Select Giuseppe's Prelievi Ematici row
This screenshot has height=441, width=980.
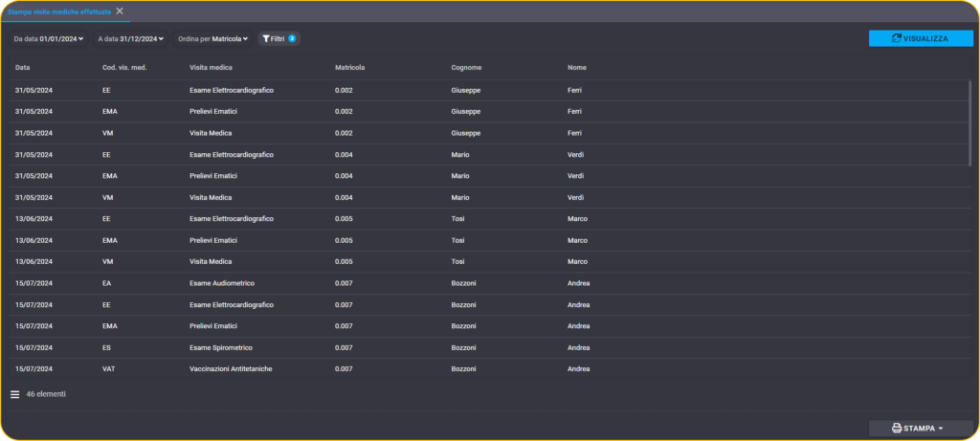(489, 112)
